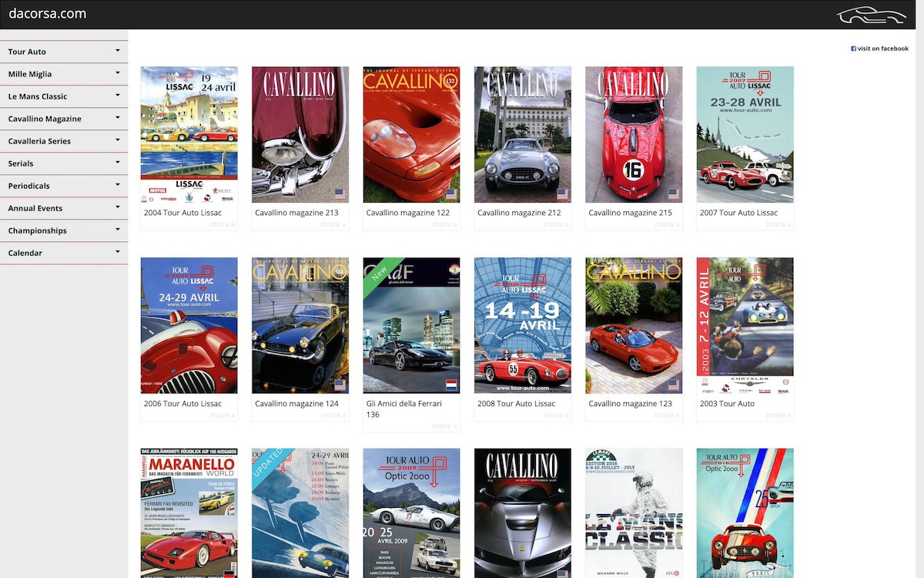Click US flag on Cavallino magazine 213 cover

(340, 195)
